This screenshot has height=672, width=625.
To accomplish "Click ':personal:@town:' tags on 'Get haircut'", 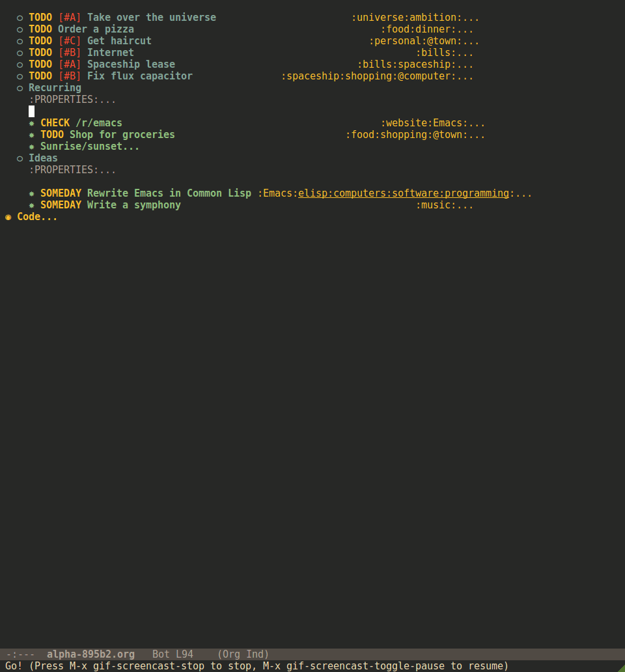I will point(415,41).
